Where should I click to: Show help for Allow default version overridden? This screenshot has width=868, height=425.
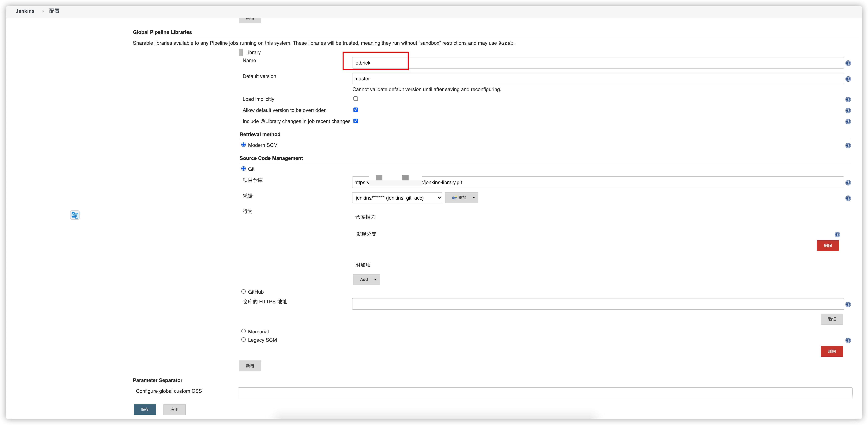pyautogui.click(x=848, y=111)
